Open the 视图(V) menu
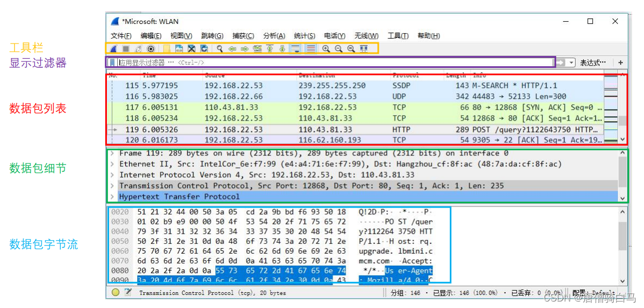Viewport: 644px width, 308px height. (181, 36)
